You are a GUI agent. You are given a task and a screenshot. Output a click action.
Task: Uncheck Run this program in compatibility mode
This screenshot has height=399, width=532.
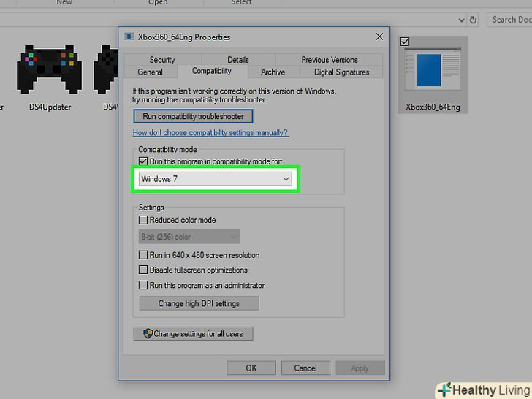click(x=143, y=161)
